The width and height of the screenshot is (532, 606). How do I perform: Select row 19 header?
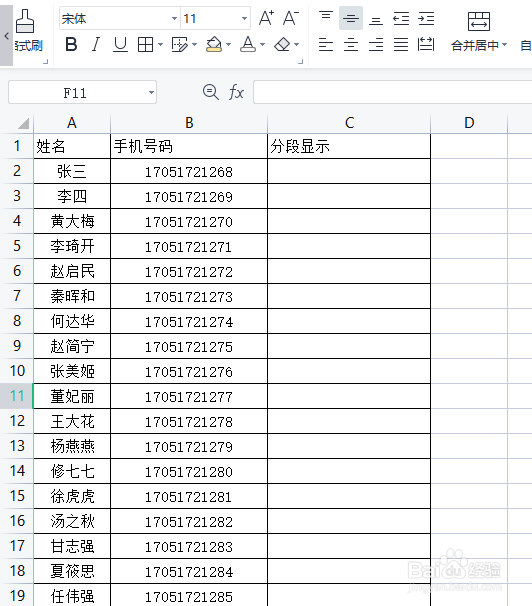click(x=17, y=596)
